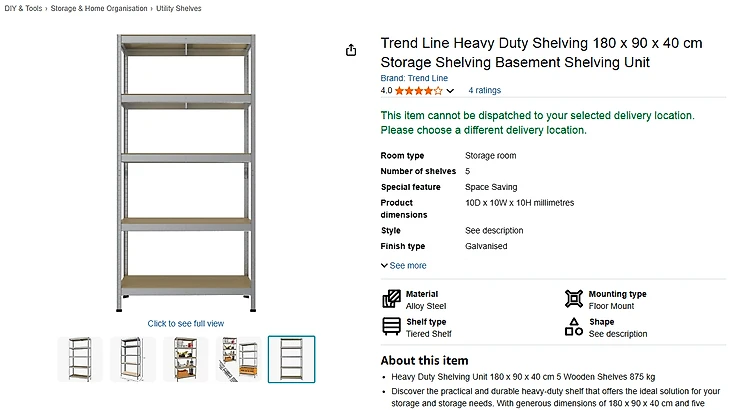The image size is (730, 410).
Task: Open the DIY & Tools breadcrumb
Action: (x=24, y=8)
